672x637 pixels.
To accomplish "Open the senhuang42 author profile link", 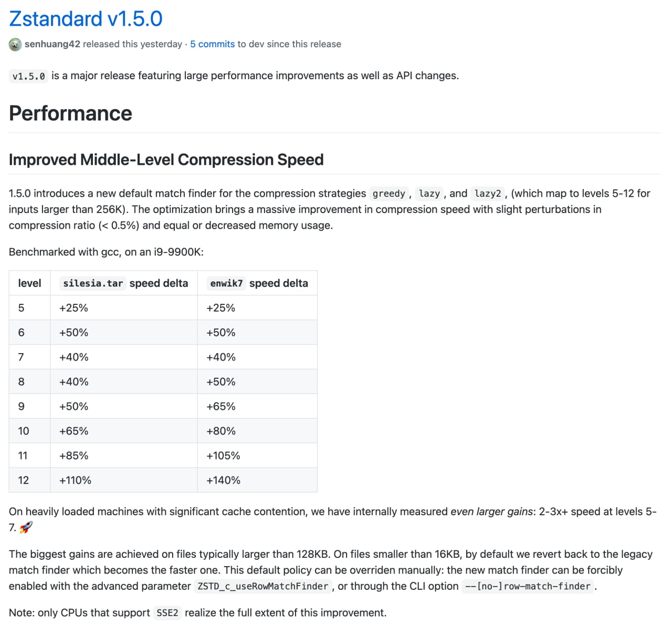I will [52, 44].
